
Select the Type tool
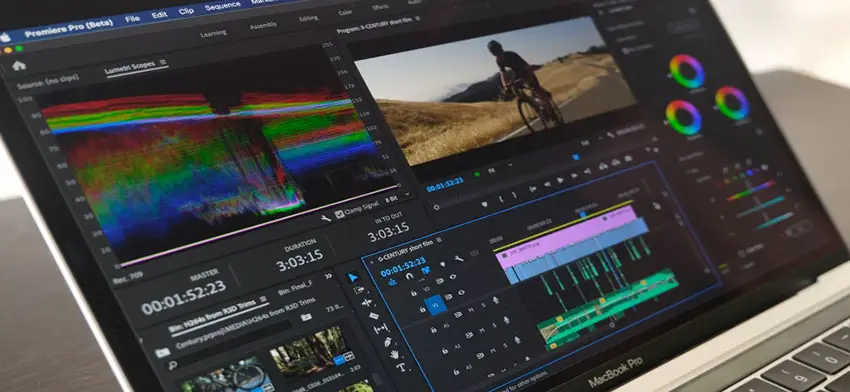point(401,367)
